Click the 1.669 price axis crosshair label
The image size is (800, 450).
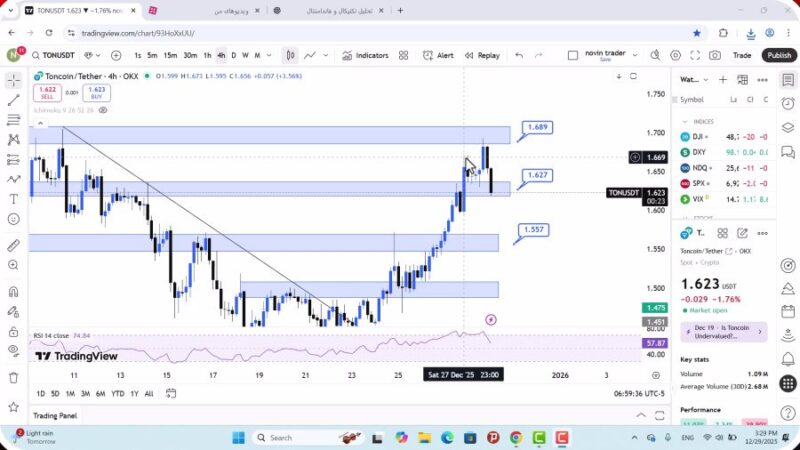(656, 157)
